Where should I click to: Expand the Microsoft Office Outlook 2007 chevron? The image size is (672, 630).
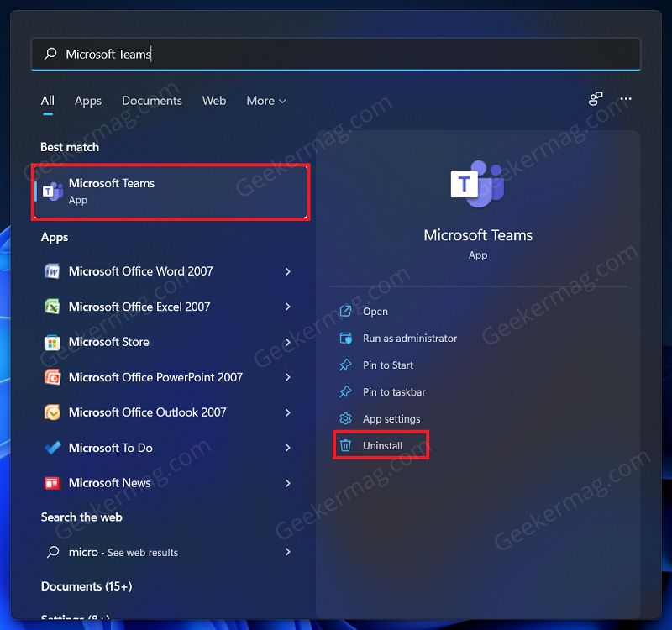pyautogui.click(x=287, y=412)
